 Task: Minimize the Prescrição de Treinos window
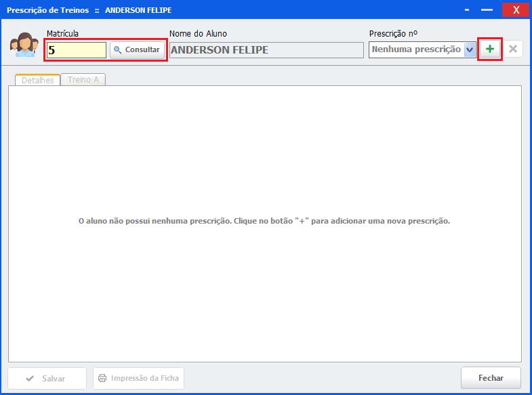[x=487, y=9]
